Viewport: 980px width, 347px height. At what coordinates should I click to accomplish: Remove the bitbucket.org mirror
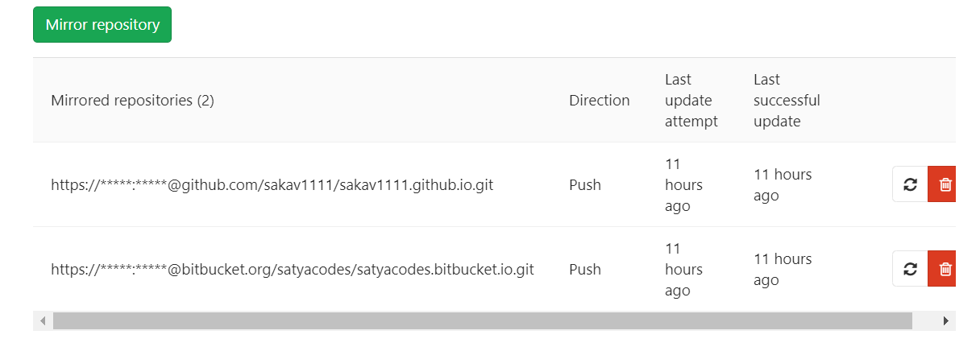(945, 269)
